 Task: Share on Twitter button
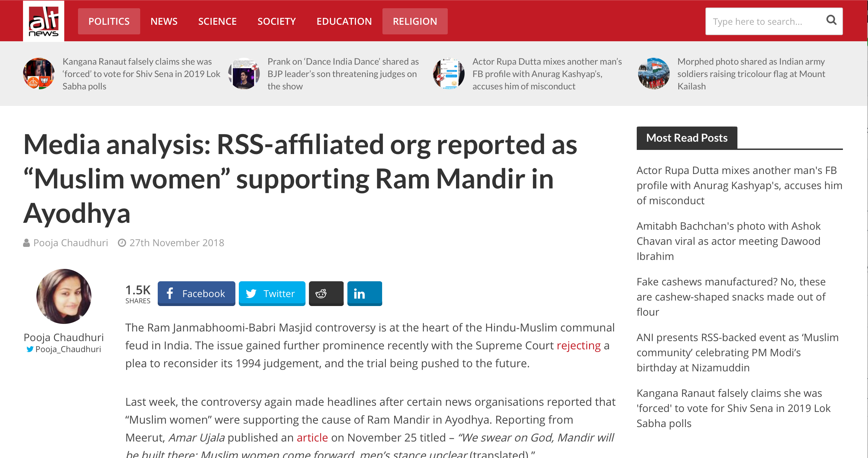point(272,294)
